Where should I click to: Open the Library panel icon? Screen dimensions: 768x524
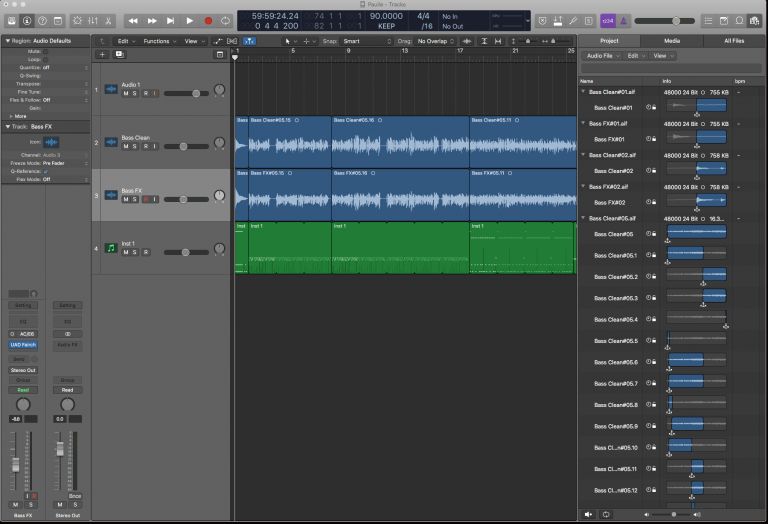pos(11,21)
